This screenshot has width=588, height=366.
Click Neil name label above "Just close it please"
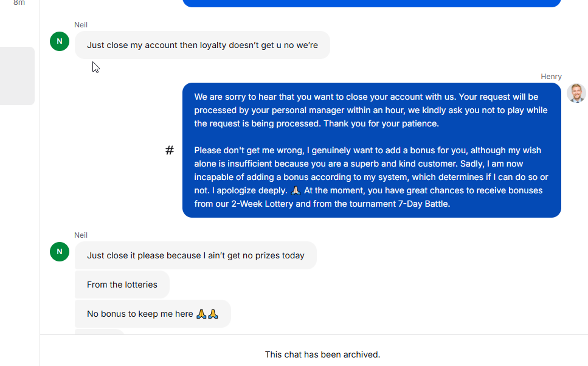pos(81,235)
